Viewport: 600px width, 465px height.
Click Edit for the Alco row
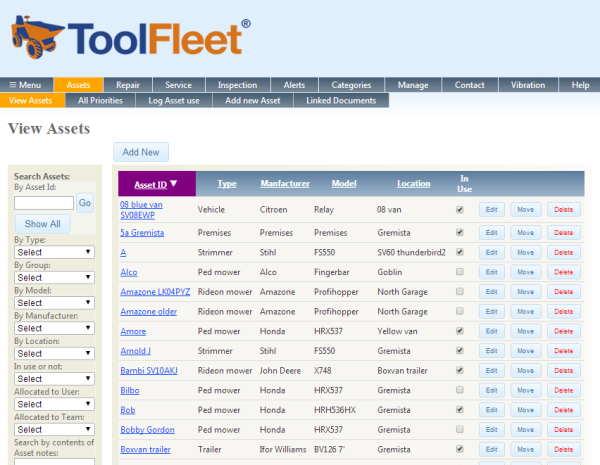(x=491, y=272)
